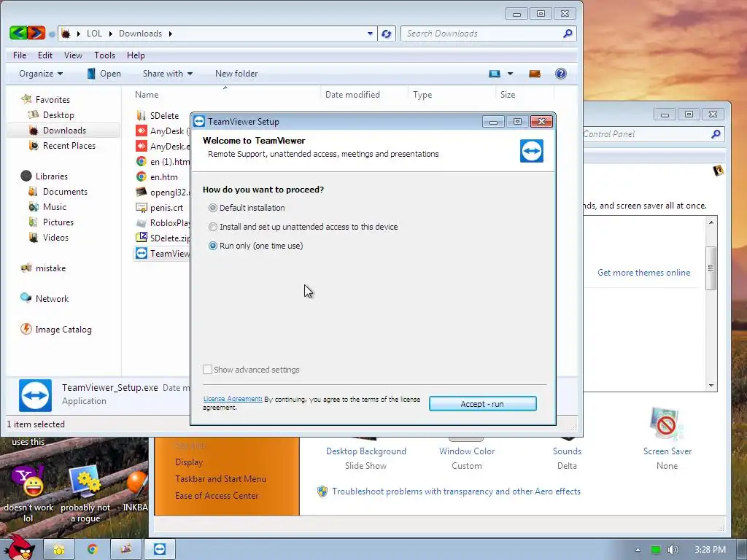
Task: Click the SDelete folder icon
Action: pos(141,115)
